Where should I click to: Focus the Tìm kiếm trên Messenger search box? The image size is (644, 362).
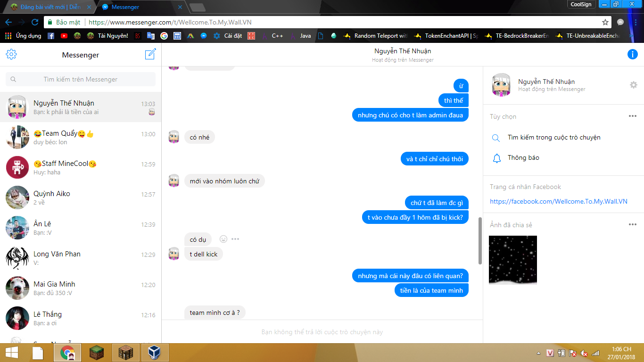(81, 79)
